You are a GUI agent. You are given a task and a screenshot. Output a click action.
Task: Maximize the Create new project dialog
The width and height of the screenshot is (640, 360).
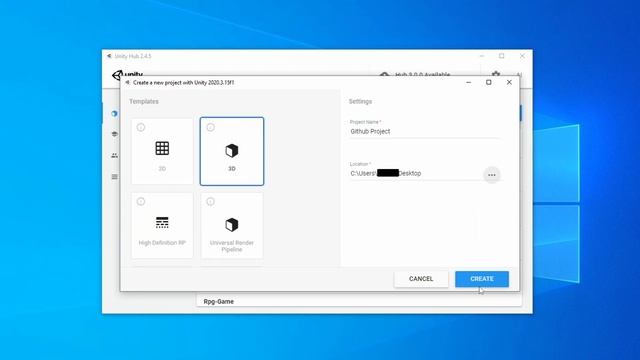coord(489,82)
